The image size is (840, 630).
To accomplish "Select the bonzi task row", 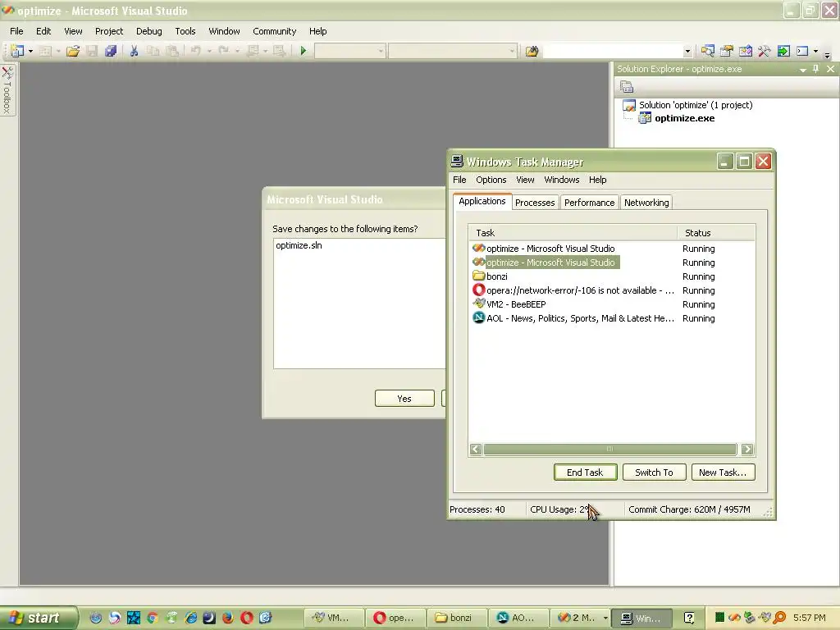I will coord(490,276).
